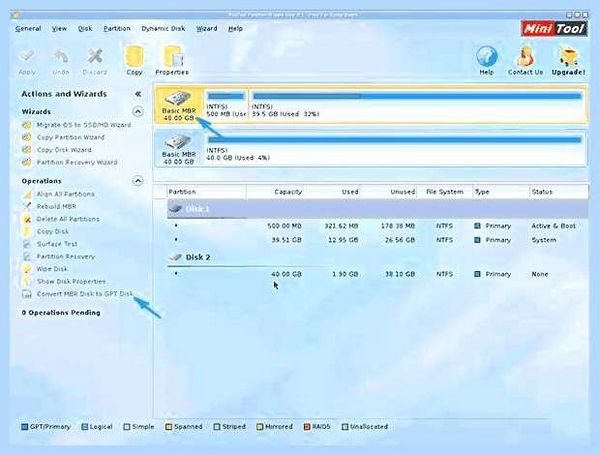
Task: Collapse the Wizards section
Action: tap(138, 112)
